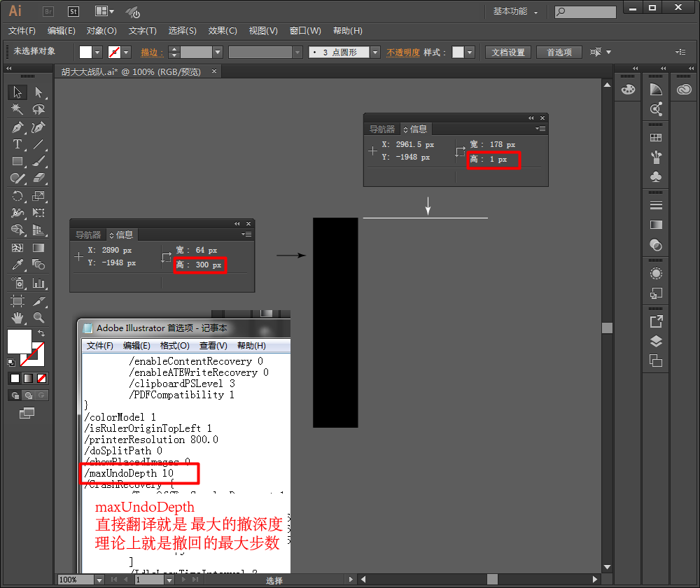Screen dimensions: 700x588
Task: Select the Selection tool arrow
Action: (x=17, y=92)
